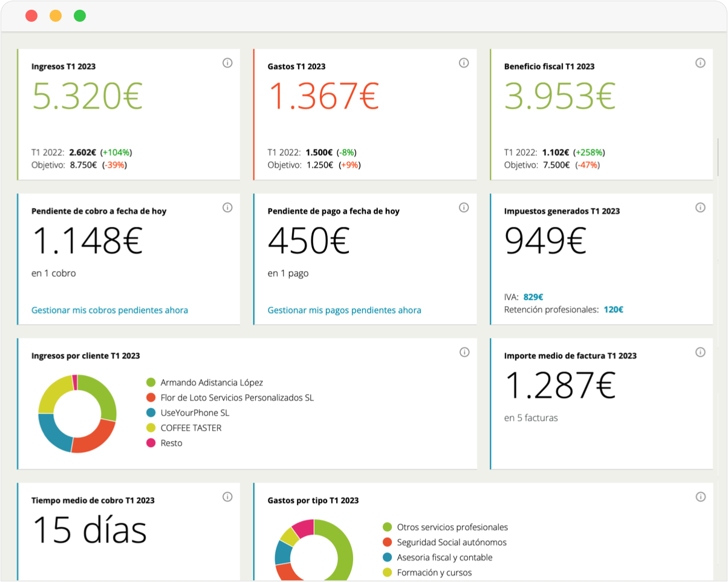Click the Ingresos por cliente donut chart
The height and width of the screenshot is (582, 728).
point(77,414)
